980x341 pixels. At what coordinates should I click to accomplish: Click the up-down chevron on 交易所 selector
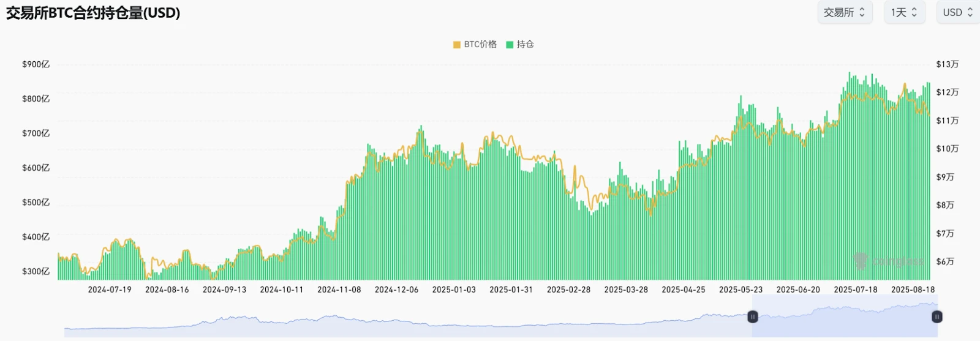click(862, 12)
